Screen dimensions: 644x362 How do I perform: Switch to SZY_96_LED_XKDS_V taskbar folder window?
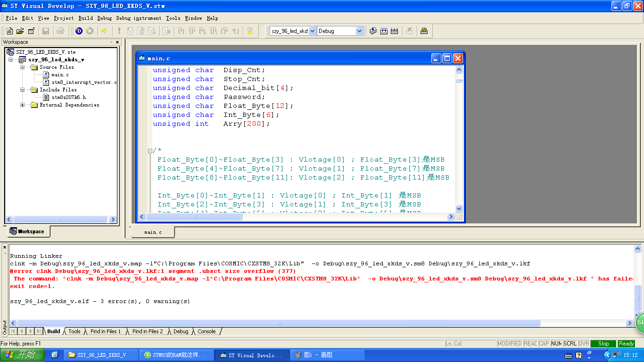[101, 355]
